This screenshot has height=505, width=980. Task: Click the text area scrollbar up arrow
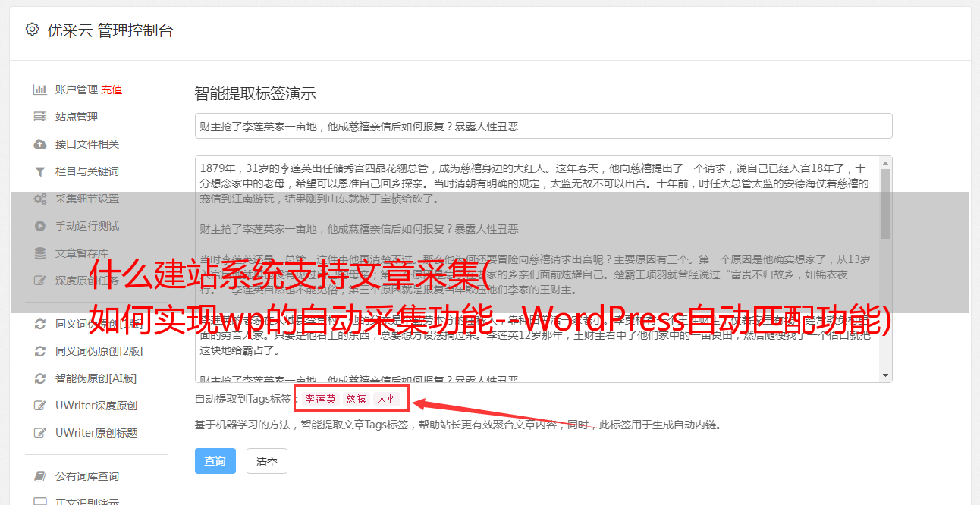pos(885,163)
